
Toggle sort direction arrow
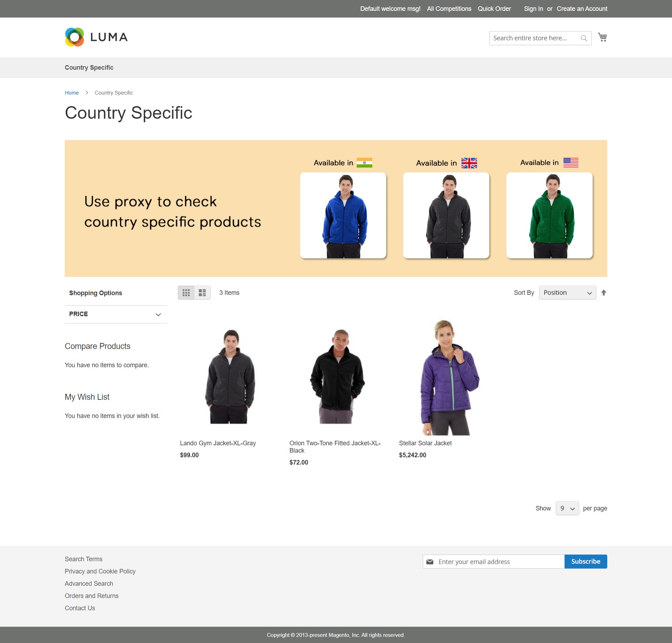coord(603,292)
